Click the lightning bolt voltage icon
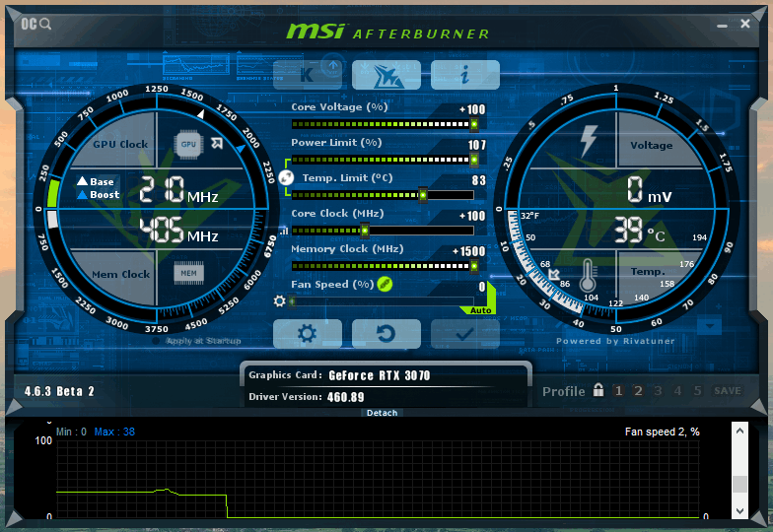This screenshot has width=773, height=532. tap(588, 141)
